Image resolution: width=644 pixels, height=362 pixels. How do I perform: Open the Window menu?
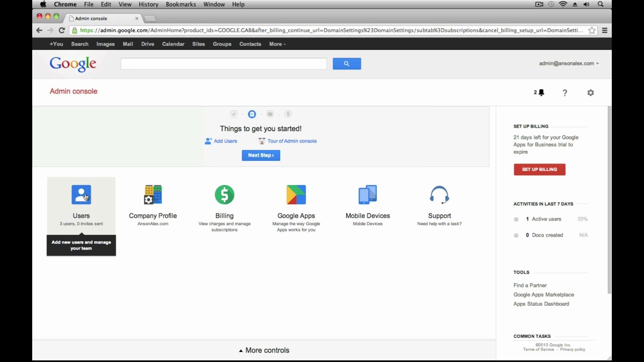[214, 5]
